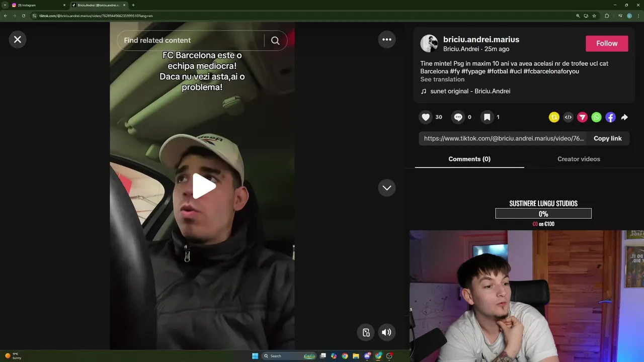Reload the page
644x362 pixels.
click(x=23, y=16)
